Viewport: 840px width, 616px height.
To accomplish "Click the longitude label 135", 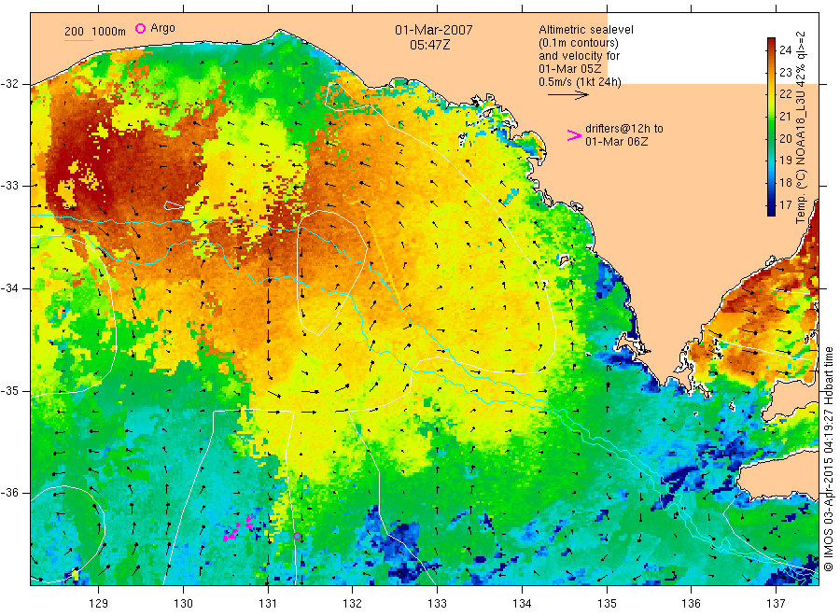I will pos(607,603).
